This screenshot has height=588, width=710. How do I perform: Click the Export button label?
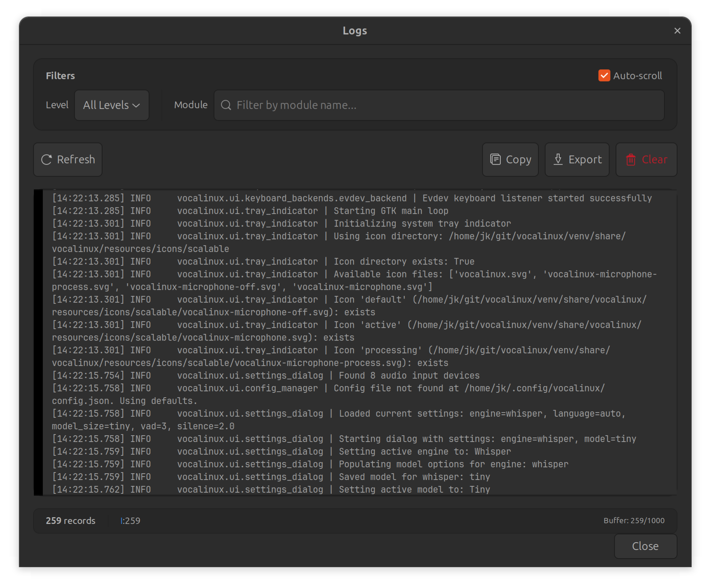pos(585,160)
